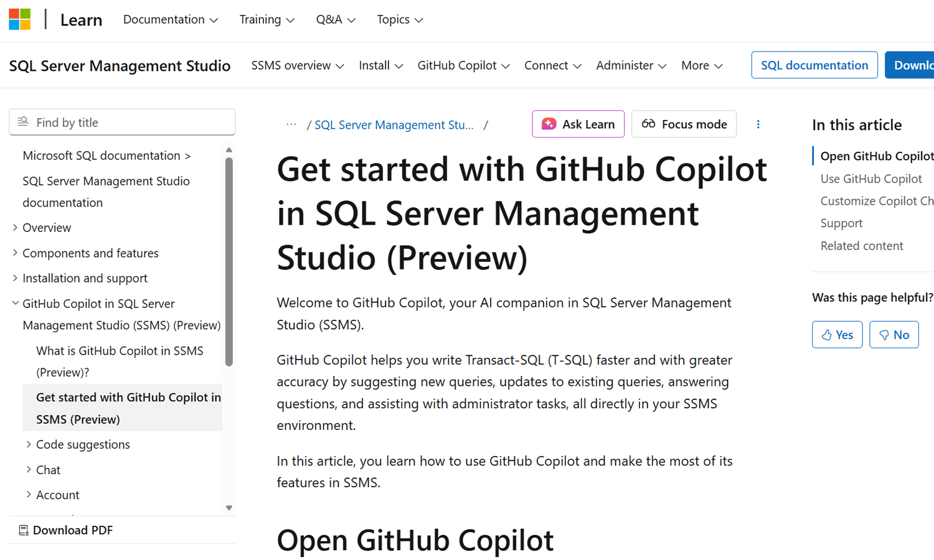This screenshot has height=560, width=934.
Task: Click the SQL documentation button
Action: pyautogui.click(x=814, y=65)
